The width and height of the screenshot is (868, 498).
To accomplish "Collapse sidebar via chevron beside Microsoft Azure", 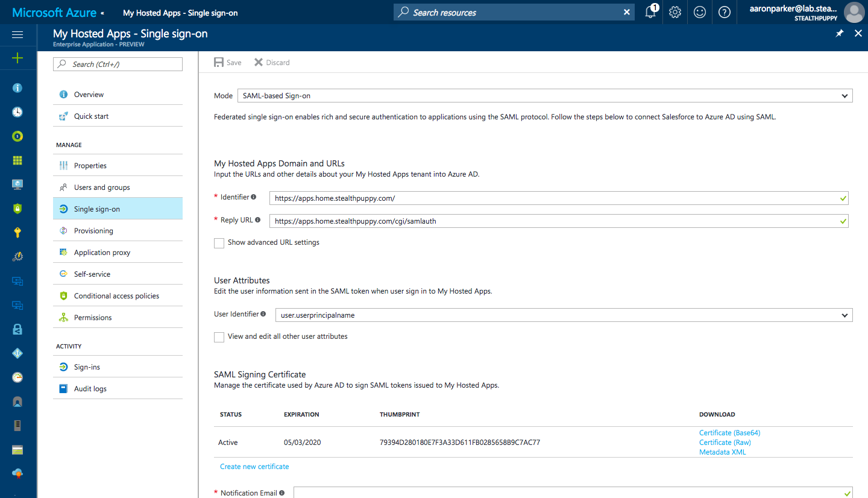I will pos(102,13).
